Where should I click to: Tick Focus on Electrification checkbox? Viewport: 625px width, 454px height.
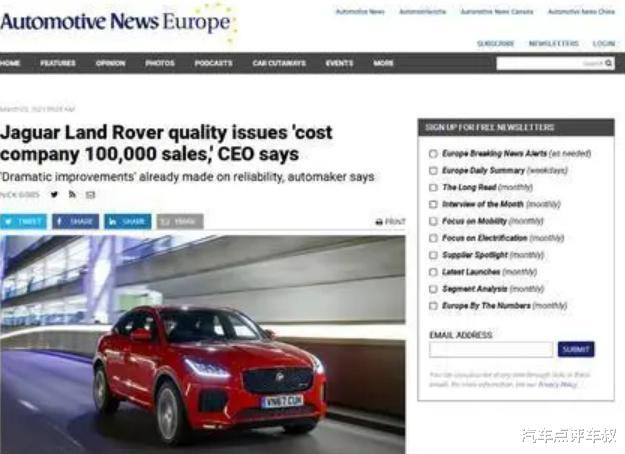[x=433, y=238]
